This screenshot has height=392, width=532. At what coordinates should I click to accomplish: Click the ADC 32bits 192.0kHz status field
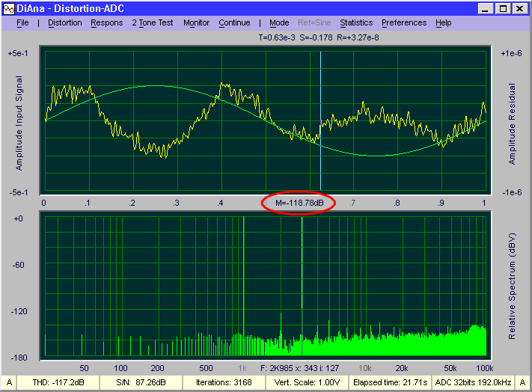pyautogui.click(x=474, y=382)
